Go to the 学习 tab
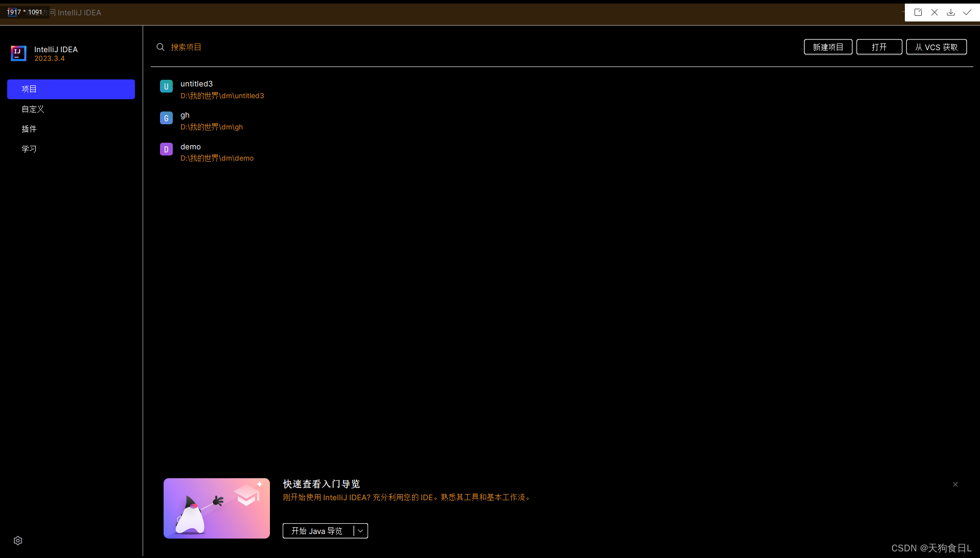 [71, 149]
